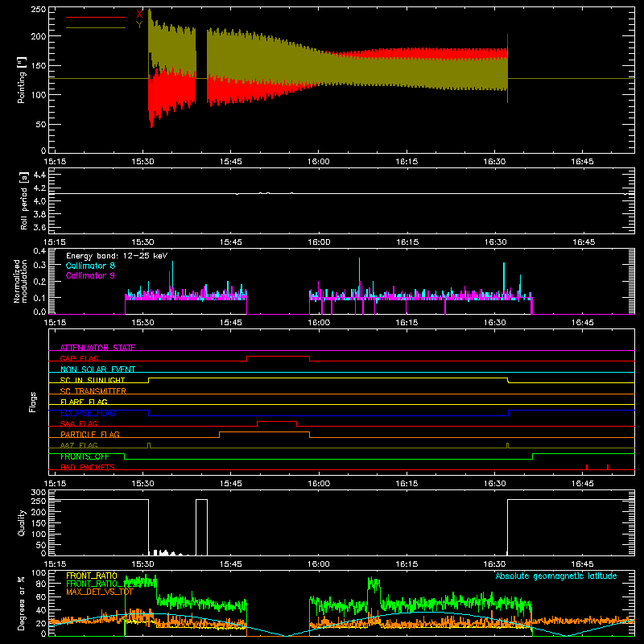Screen dimensions: 644x644
Task: Click the 0.4 tick label on modulation axis
Action: (x=39, y=251)
